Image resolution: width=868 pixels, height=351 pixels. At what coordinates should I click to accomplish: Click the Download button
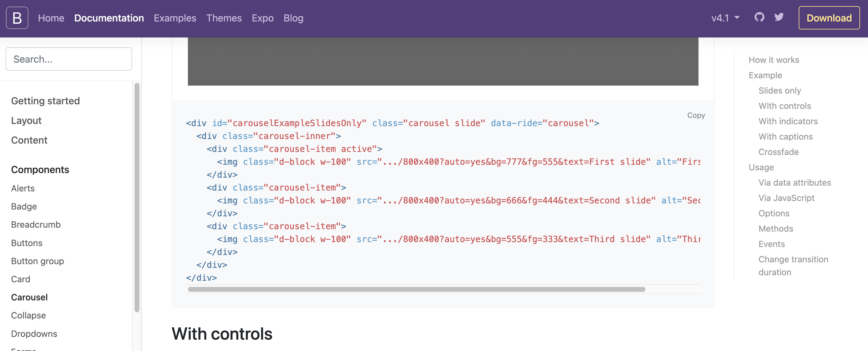(829, 18)
